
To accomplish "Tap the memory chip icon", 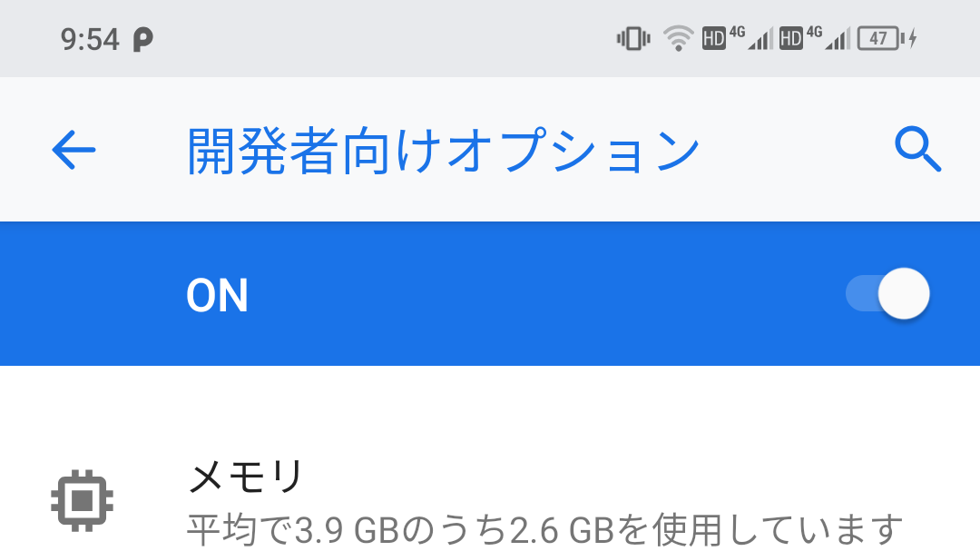I will (x=82, y=500).
